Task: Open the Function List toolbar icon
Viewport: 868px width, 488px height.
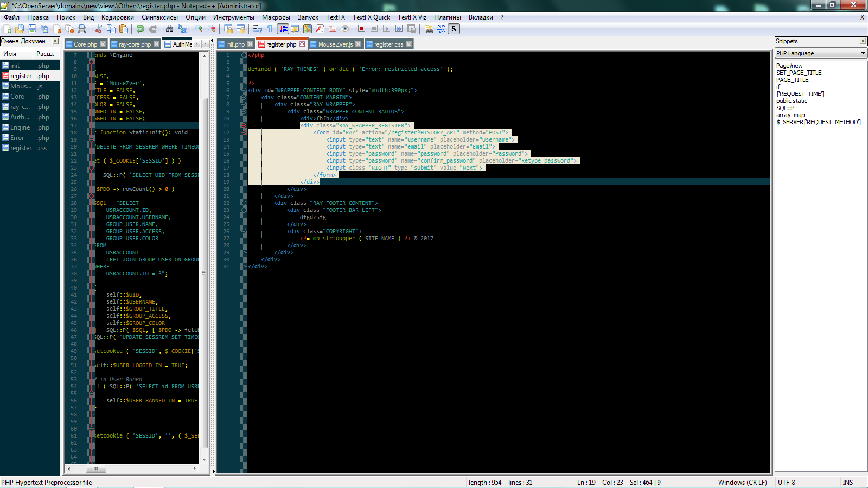Action: point(320,29)
